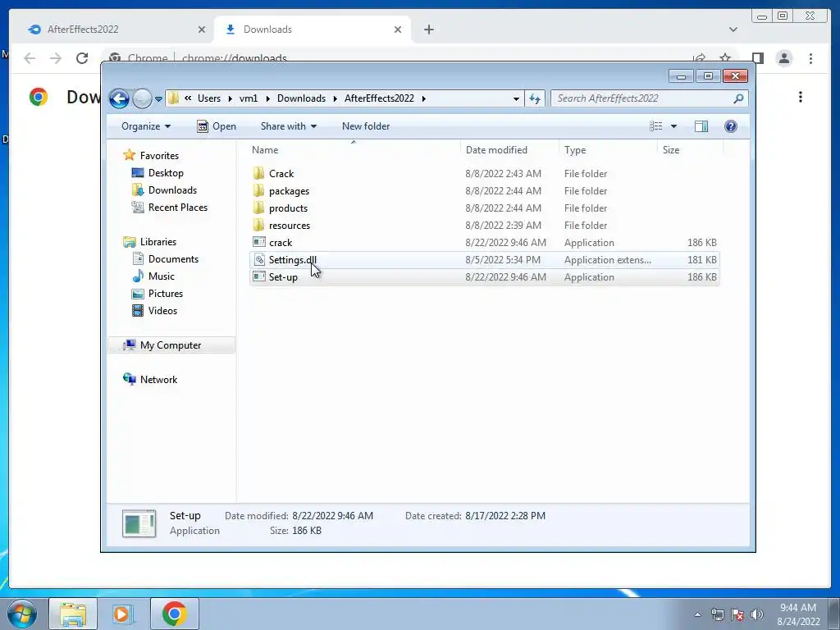The image size is (840, 630).
Task: Change your view icon in Explorer toolbar
Action: tap(655, 126)
